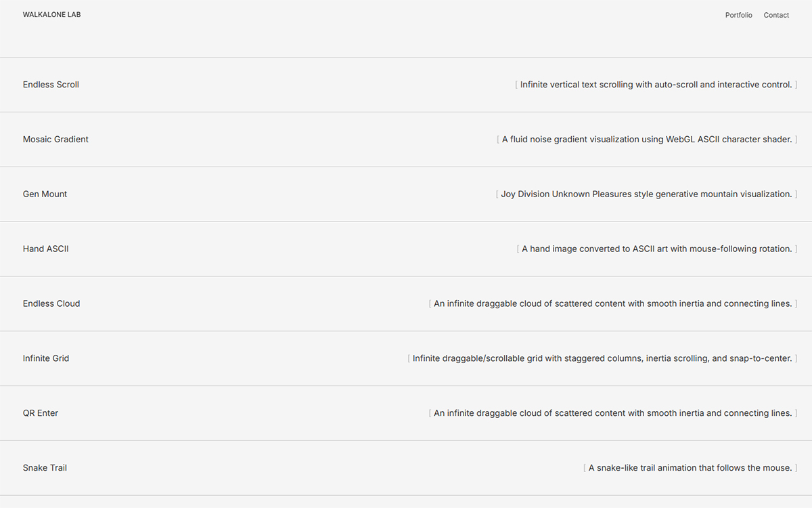Open the Gen Mount project title
Viewport: 812px width, 508px height.
(x=45, y=194)
